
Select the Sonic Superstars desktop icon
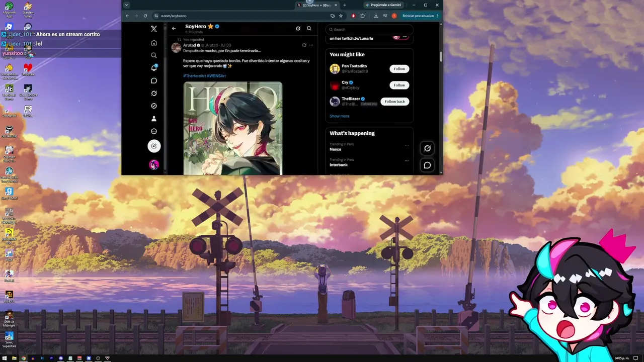pyautogui.click(x=9, y=339)
